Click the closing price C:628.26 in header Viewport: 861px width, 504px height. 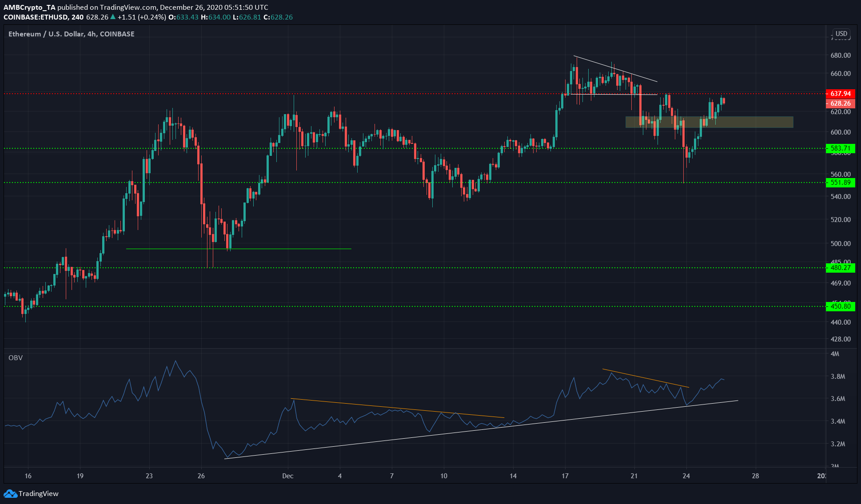278,17
